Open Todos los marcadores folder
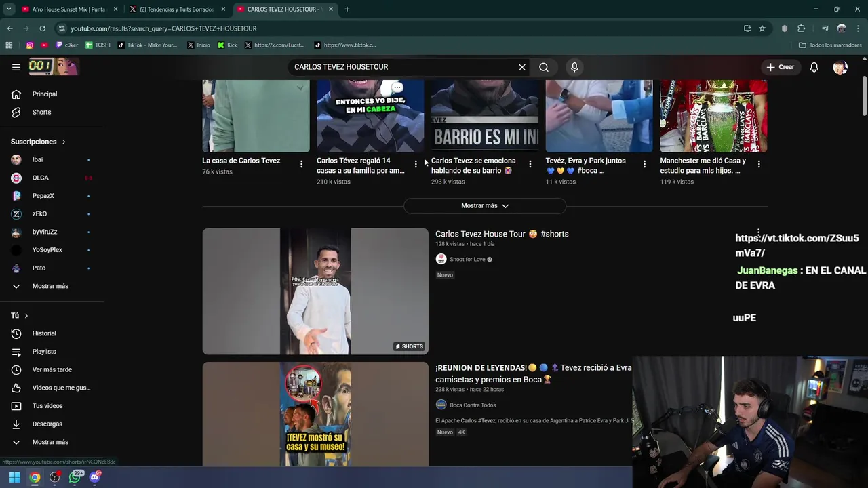The image size is (868, 488). click(830, 45)
